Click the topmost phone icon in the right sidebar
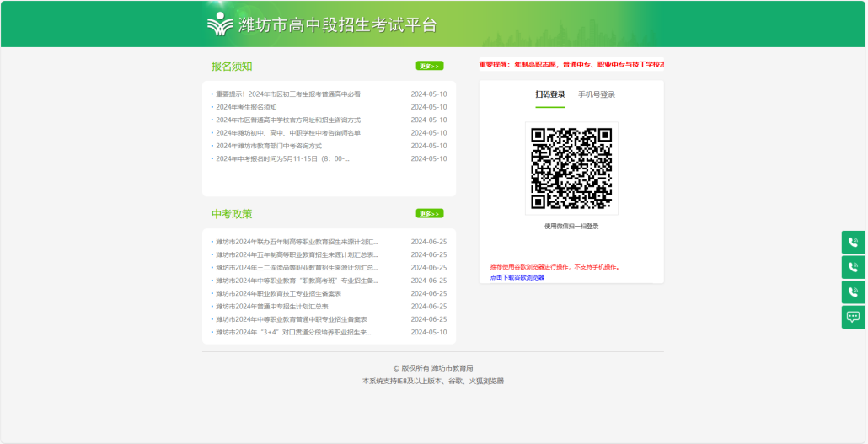The height and width of the screenshot is (444, 868). [853, 242]
